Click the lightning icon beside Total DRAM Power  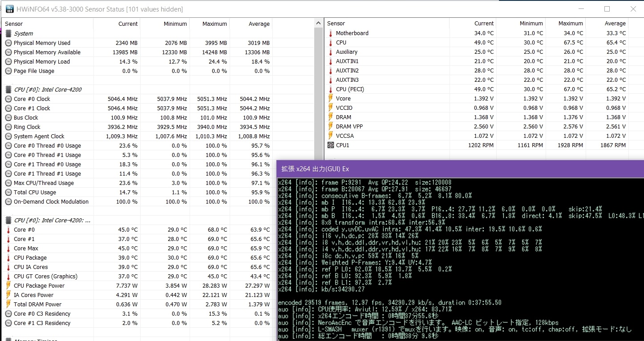pyautogui.click(x=8, y=305)
